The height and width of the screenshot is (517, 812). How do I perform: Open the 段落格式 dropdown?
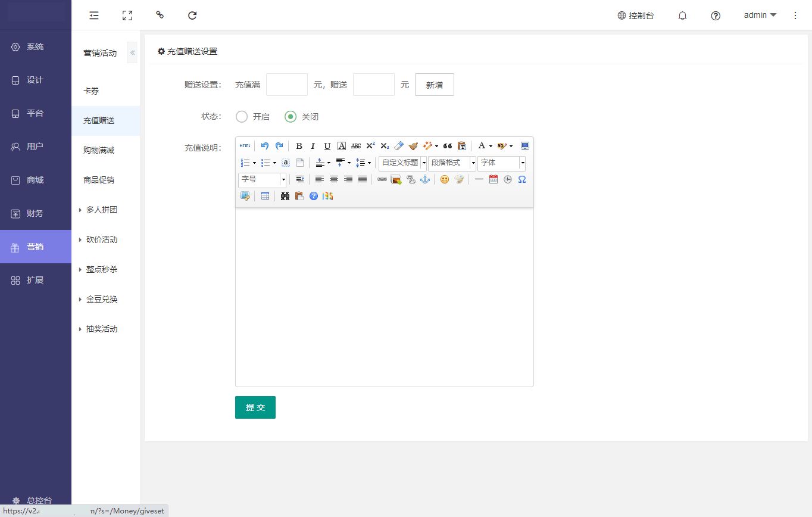pyautogui.click(x=452, y=163)
